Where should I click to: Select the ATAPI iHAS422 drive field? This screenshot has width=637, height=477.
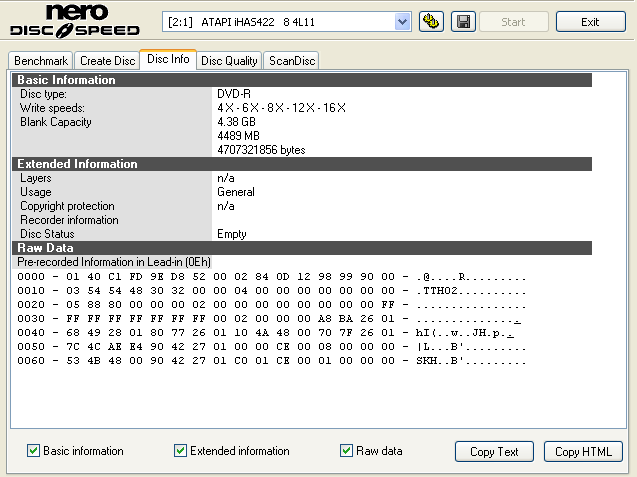pyautogui.click(x=286, y=22)
